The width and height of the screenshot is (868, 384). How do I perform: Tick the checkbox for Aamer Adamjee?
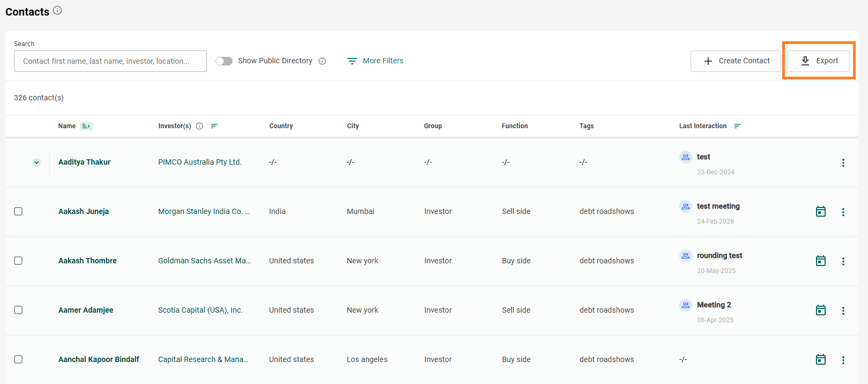[18, 310]
